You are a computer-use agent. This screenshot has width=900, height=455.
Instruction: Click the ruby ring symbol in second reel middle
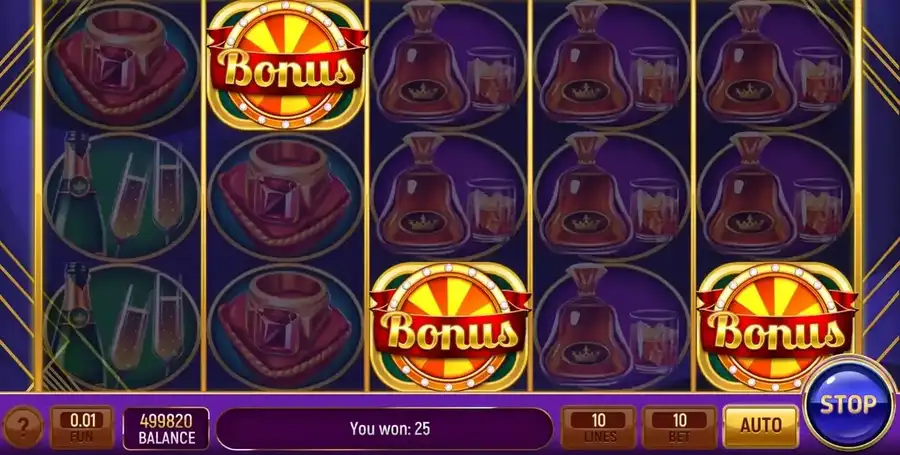[x=285, y=196]
